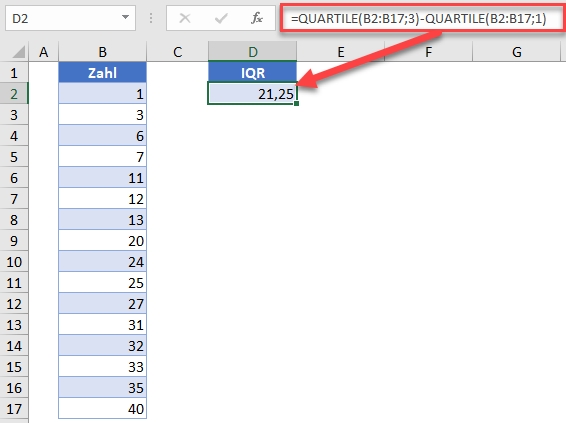The width and height of the screenshot is (566, 423).
Task: Select column D header
Action: click(x=253, y=52)
